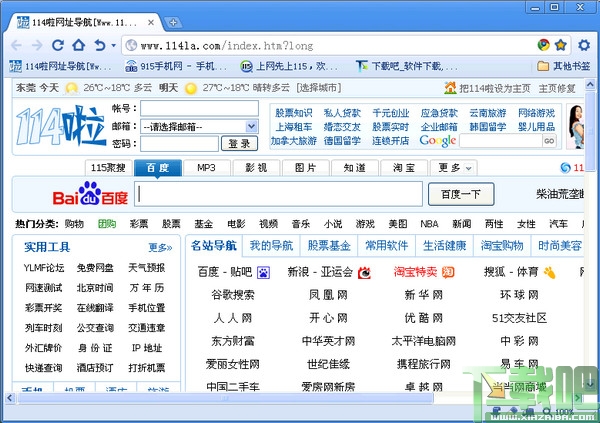Go to the home page icon
This screenshot has height=423, width=600.
79,45
